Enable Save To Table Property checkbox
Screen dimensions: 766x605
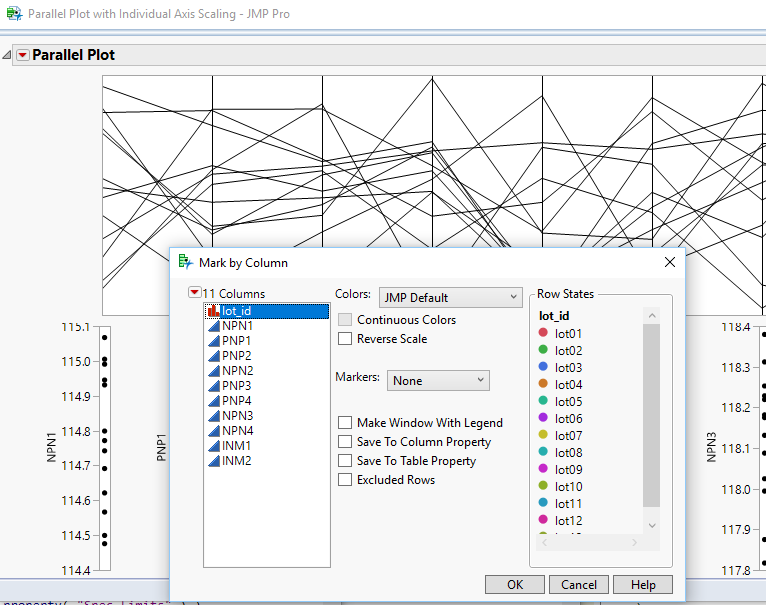[345, 461]
